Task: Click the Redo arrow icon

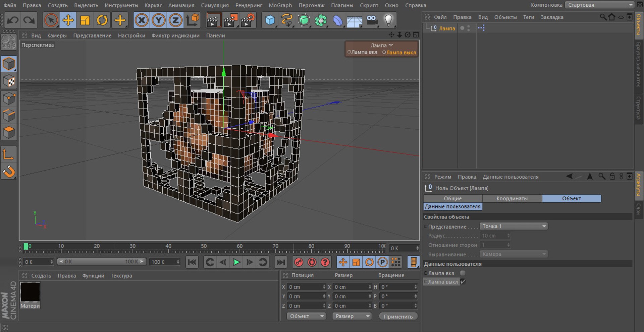Action: click(x=29, y=20)
